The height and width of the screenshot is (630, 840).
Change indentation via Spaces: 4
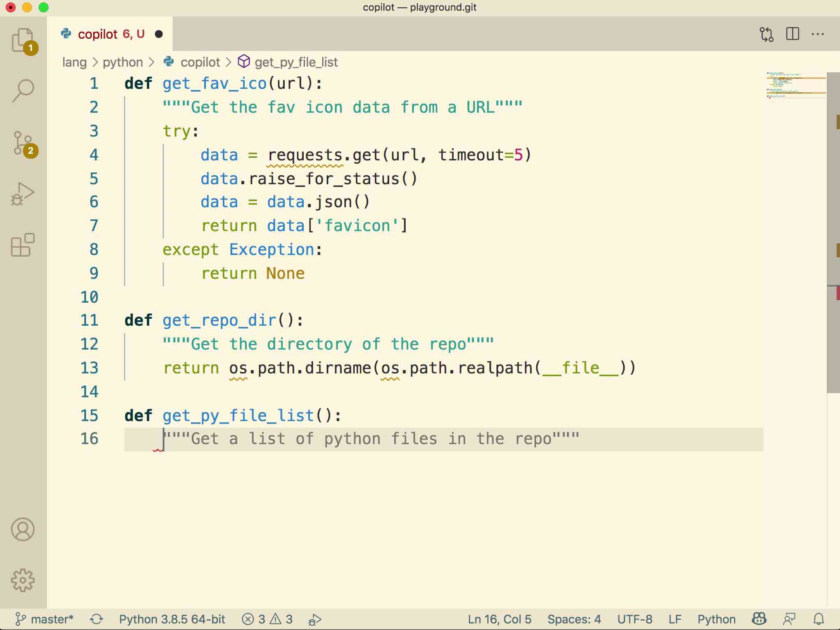[574, 619]
